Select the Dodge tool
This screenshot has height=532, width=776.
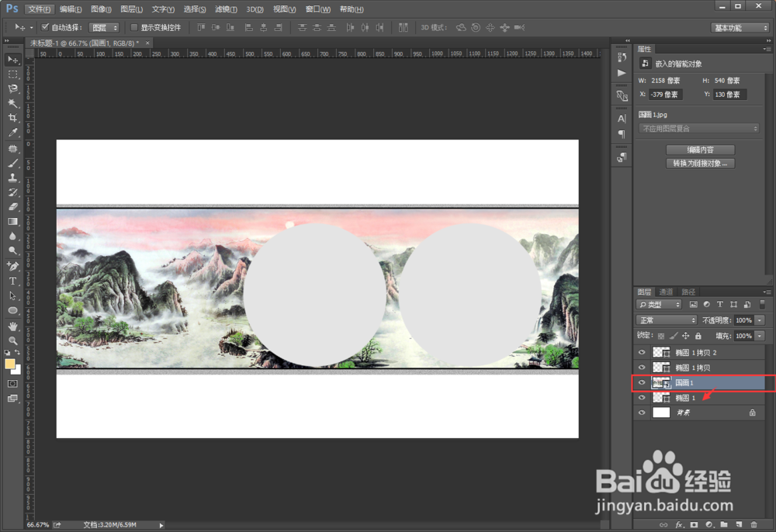click(13, 250)
